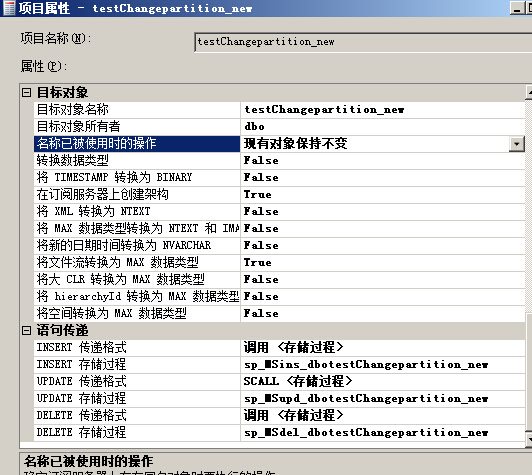Click the True value for 在订阅服务器上创建架构
This screenshot has width=532, height=475.
coord(258,194)
